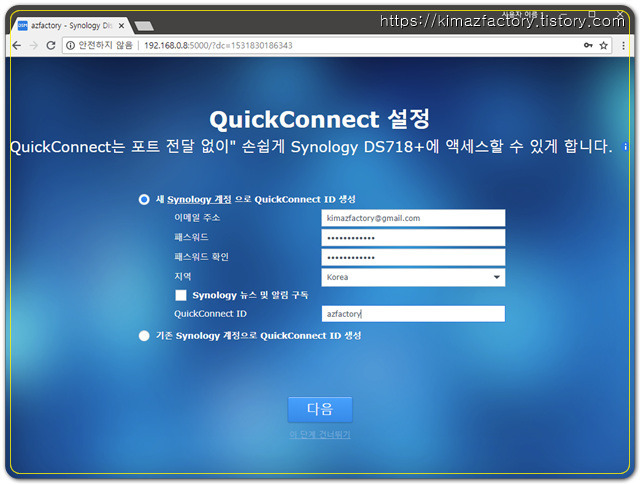
Task: Click the email address field
Action: [x=413, y=218]
